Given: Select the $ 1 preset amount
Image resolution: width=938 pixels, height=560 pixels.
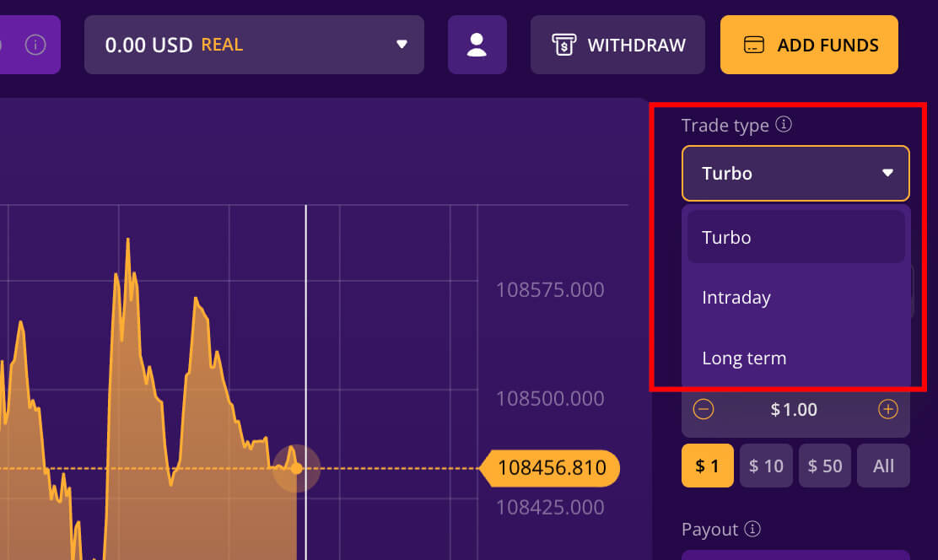Looking at the screenshot, I should 707,466.
